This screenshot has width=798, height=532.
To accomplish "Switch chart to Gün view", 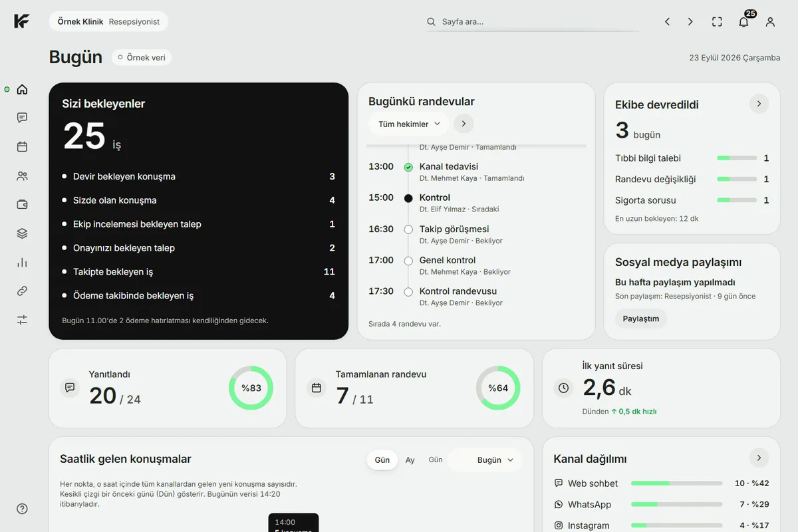I will [x=382, y=460].
